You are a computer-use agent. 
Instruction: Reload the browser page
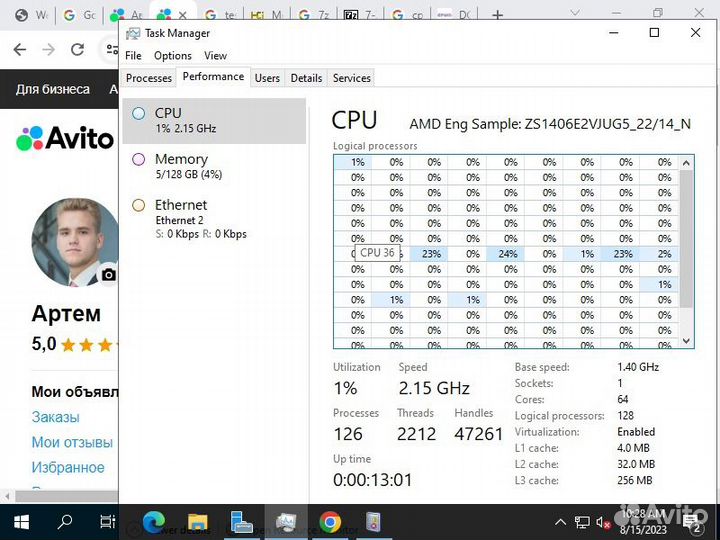pos(77,49)
